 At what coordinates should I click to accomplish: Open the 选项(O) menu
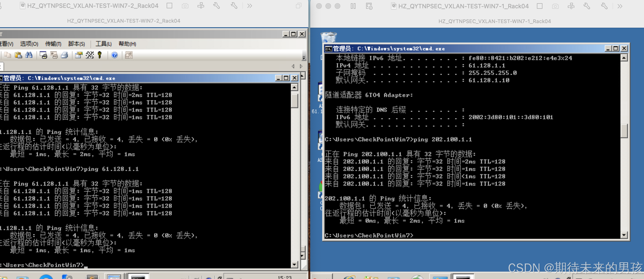(x=29, y=44)
